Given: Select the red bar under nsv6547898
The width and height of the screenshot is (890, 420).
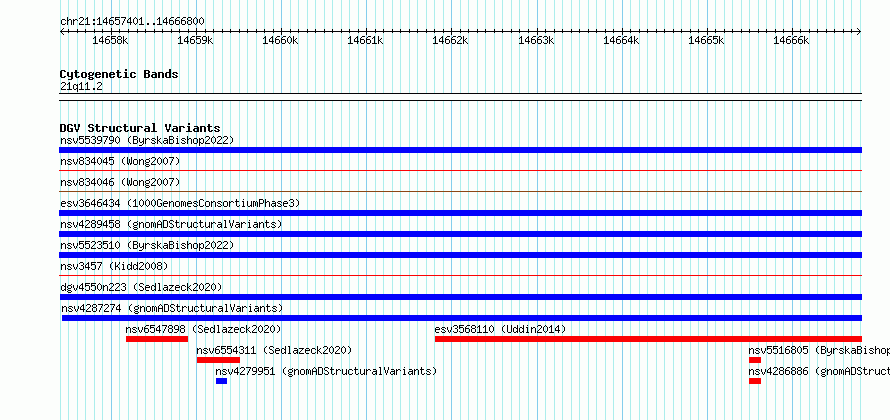Looking at the screenshot, I should point(157,339).
